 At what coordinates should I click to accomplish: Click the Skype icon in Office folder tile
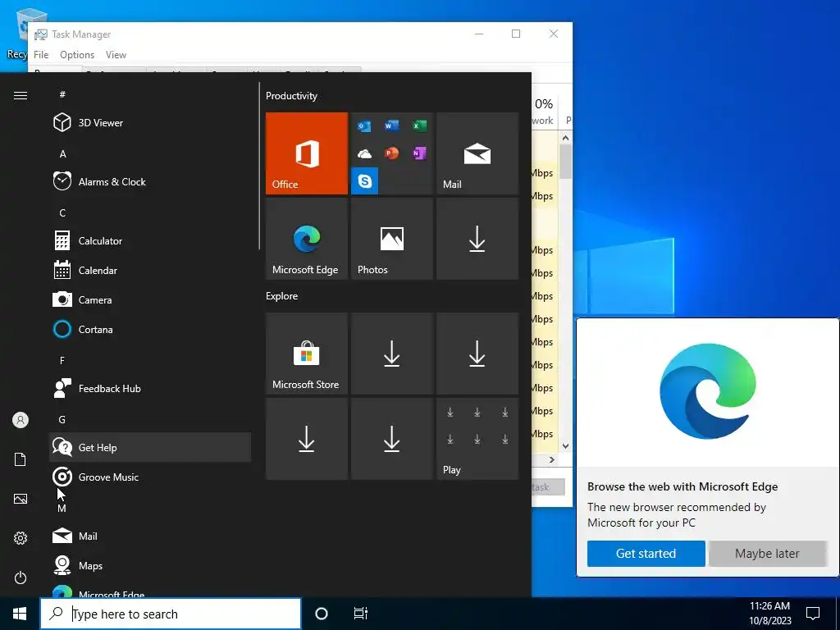coord(365,181)
